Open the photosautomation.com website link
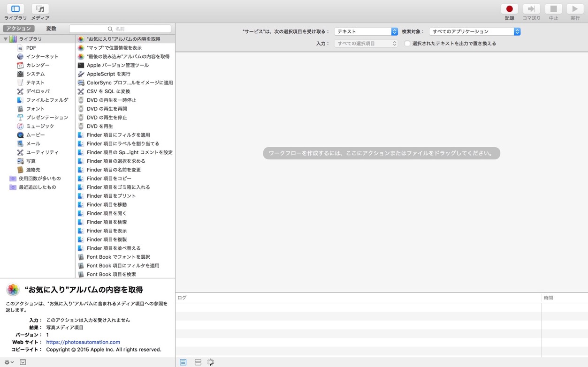The width and height of the screenshot is (588, 367). 83,342
